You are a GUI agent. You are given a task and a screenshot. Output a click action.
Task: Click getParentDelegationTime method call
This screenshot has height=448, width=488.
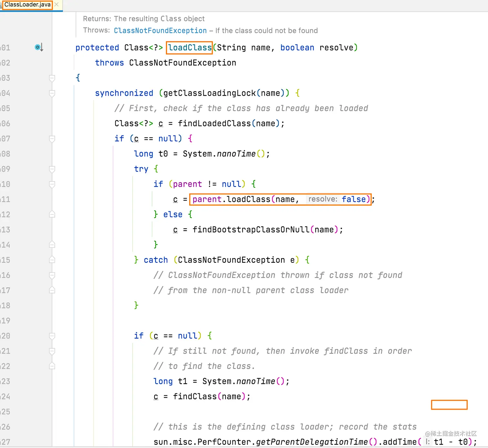[x=312, y=442]
